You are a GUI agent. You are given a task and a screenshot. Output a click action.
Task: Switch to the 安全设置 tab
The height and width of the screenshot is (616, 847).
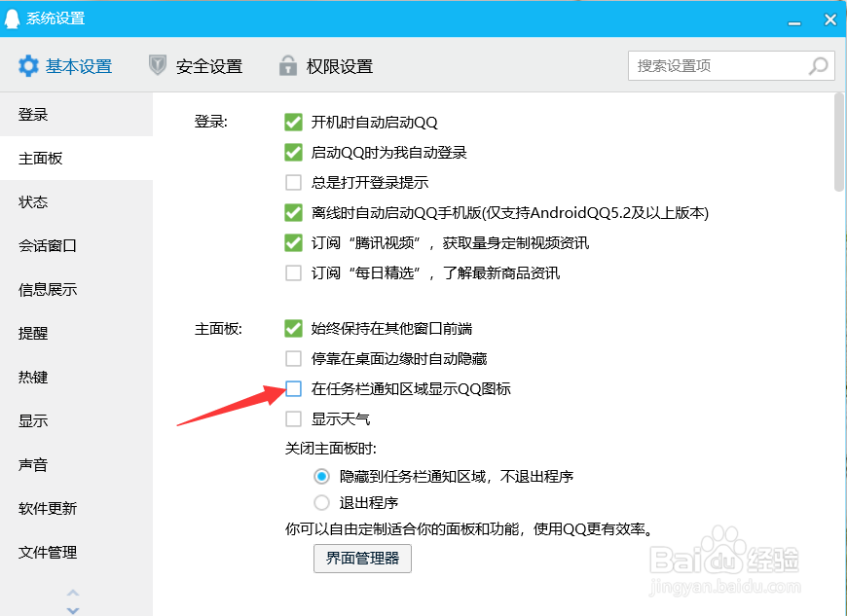[x=196, y=66]
